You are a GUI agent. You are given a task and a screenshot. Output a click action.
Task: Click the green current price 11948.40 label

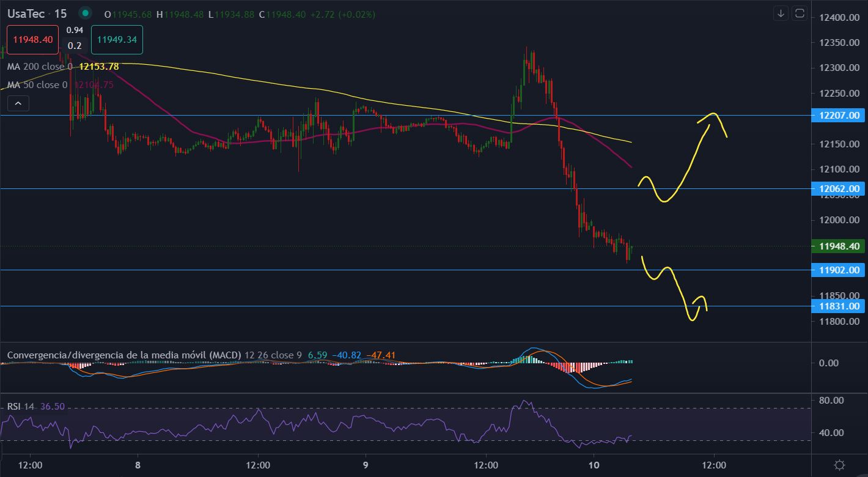click(x=837, y=246)
